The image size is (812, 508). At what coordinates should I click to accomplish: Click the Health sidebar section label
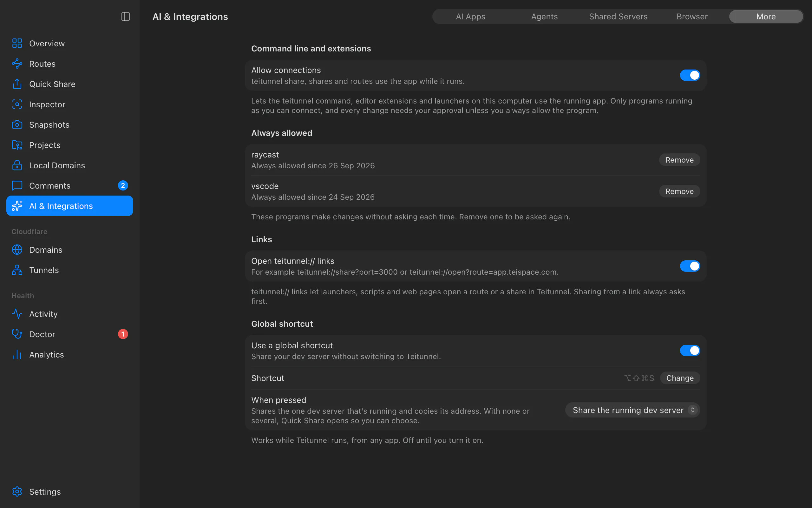coord(23,296)
